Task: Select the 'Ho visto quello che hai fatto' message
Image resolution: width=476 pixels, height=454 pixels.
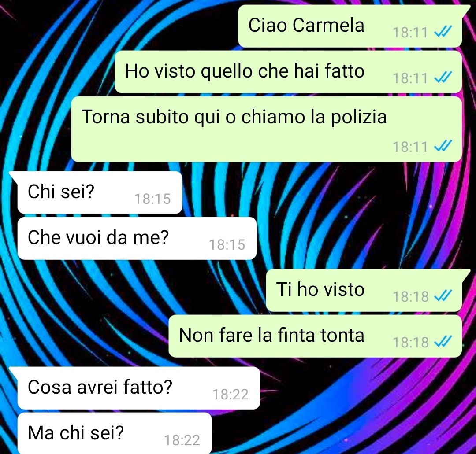Action: (x=288, y=72)
